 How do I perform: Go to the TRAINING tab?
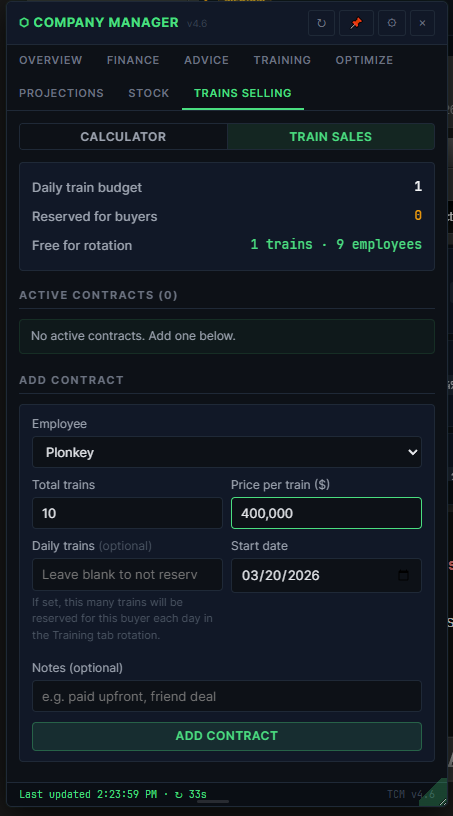pyautogui.click(x=282, y=60)
